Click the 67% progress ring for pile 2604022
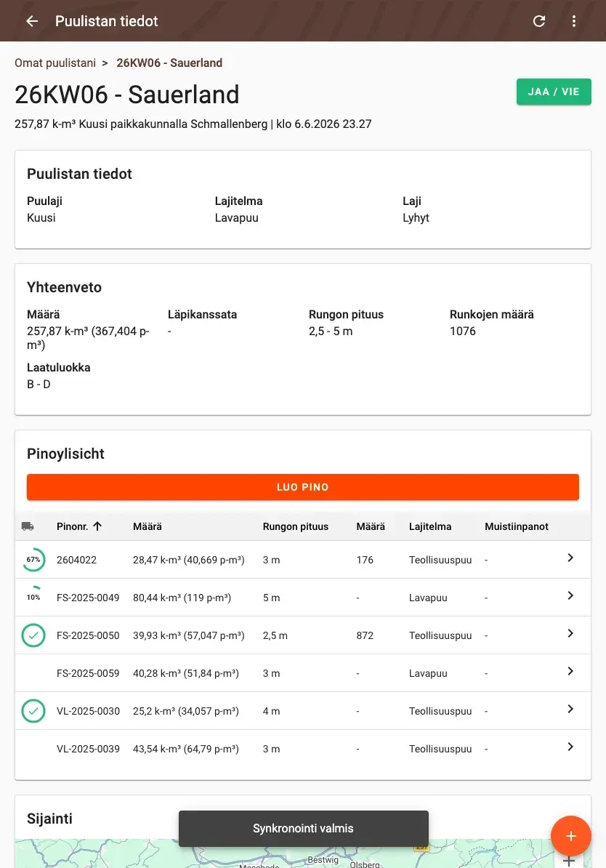Viewport: 606px width, 868px height. click(33, 560)
